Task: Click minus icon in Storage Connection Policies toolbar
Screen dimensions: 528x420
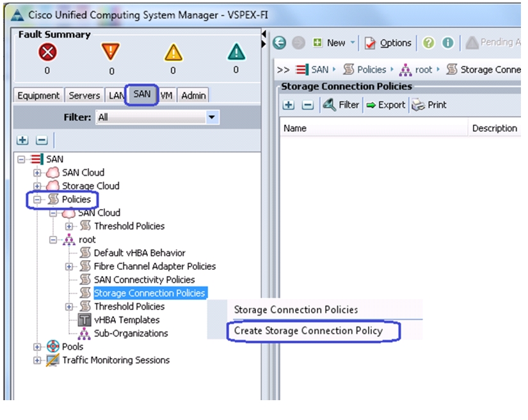Action: click(307, 105)
